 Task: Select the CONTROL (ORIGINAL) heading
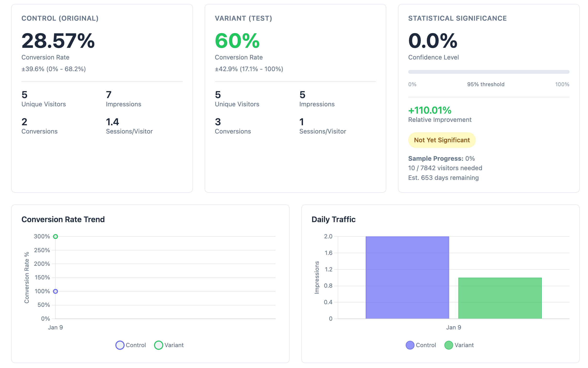point(60,18)
